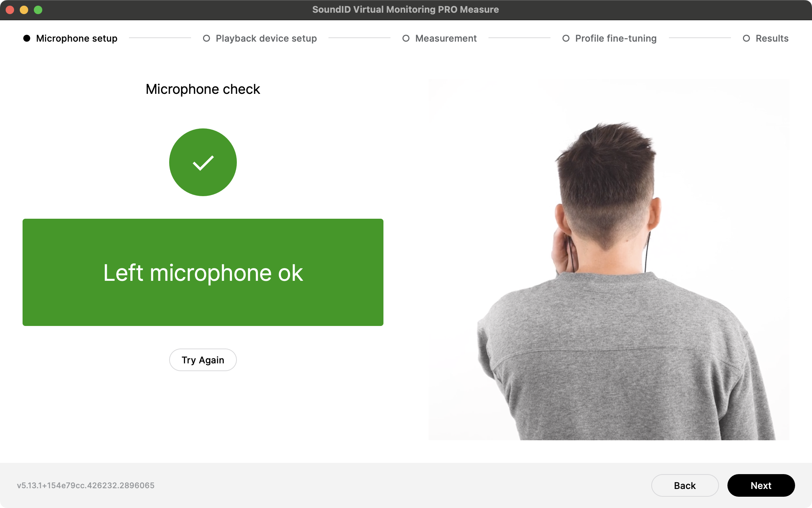Click the version number text in footer
812x508 pixels.
pyautogui.click(x=86, y=485)
